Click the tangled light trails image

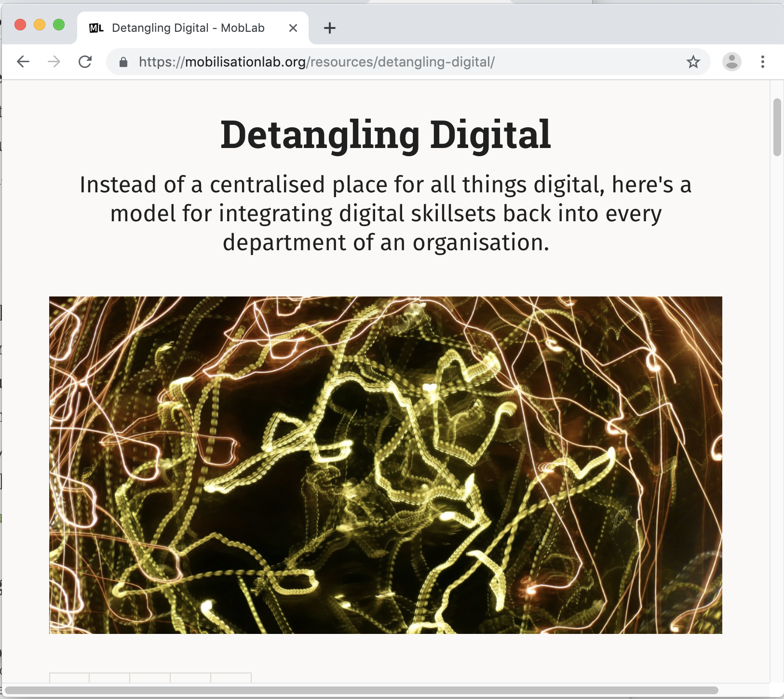[x=386, y=465]
